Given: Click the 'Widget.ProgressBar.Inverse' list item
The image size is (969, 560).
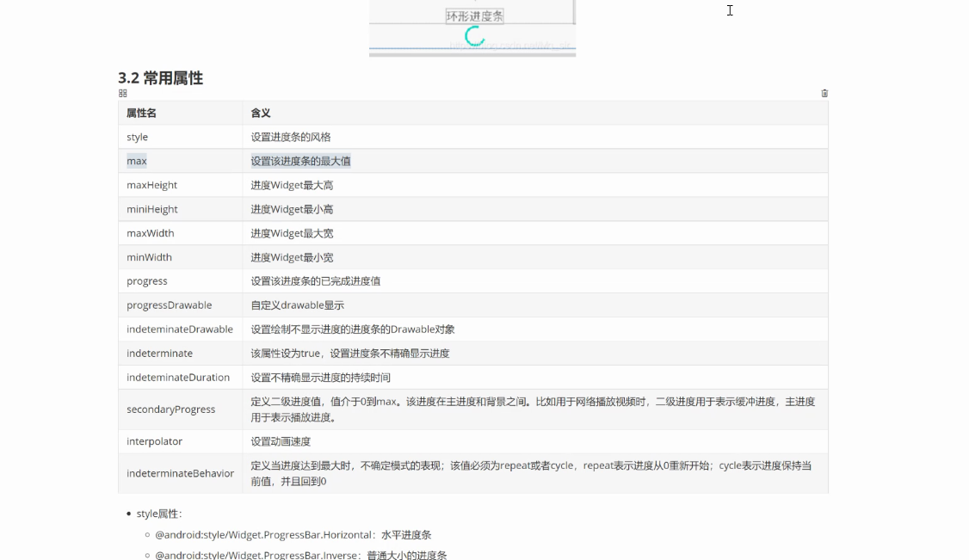Looking at the screenshot, I should coord(300,555).
